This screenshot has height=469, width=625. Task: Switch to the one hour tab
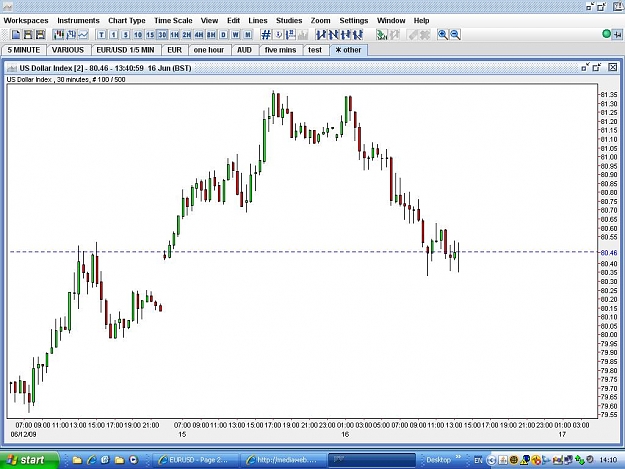(x=208, y=50)
